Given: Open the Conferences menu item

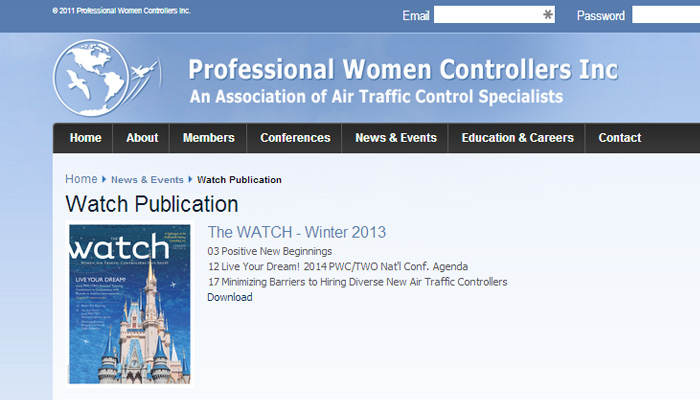Looking at the screenshot, I should coord(295,138).
